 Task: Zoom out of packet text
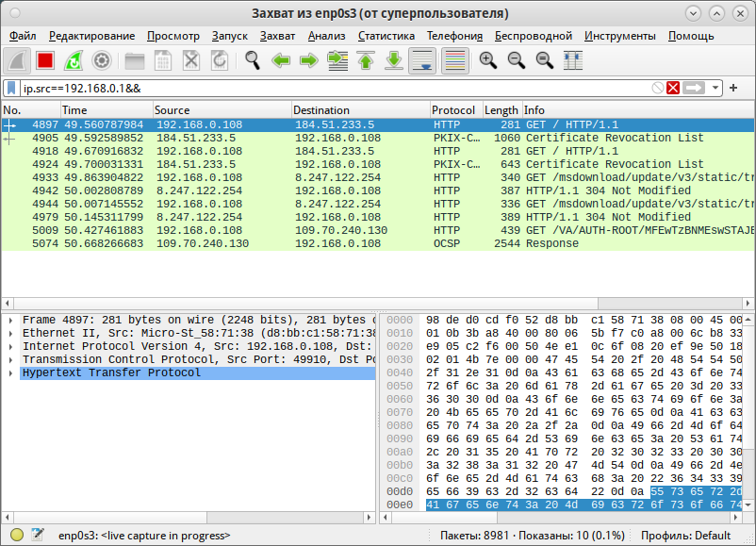[517, 60]
